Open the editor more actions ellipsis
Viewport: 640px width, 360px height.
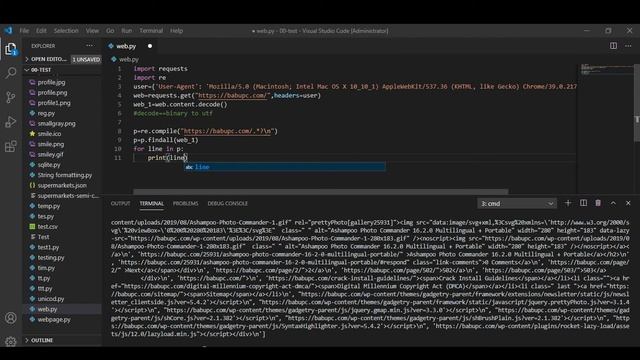[x=628, y=46]
